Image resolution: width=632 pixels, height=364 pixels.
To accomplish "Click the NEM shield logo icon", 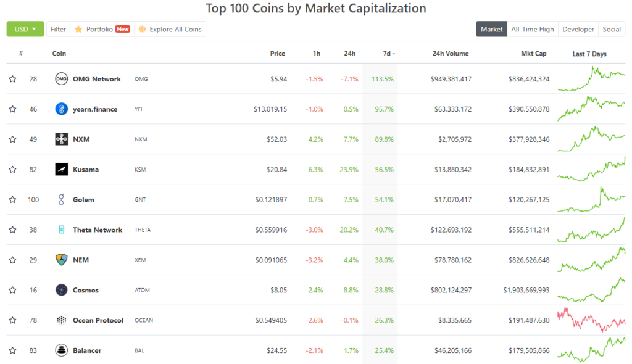I will click(61, 260).
